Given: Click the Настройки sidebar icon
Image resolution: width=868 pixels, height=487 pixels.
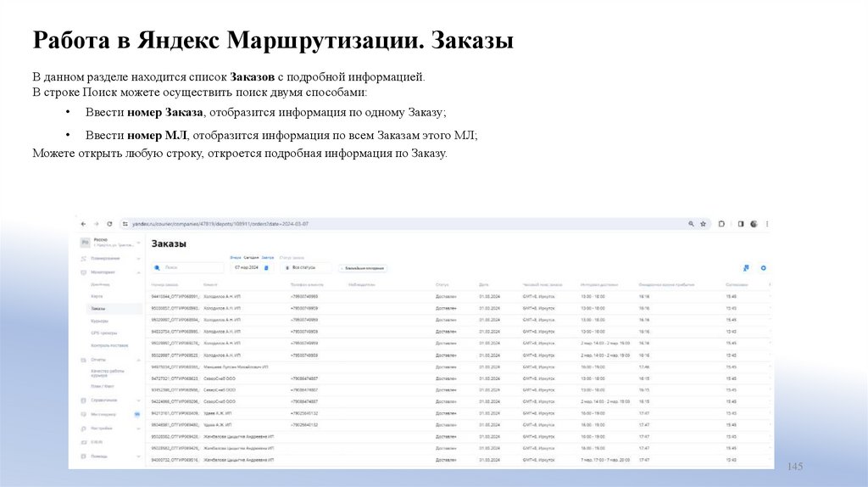Looking at the screenshot, I should tap(84, 428).
